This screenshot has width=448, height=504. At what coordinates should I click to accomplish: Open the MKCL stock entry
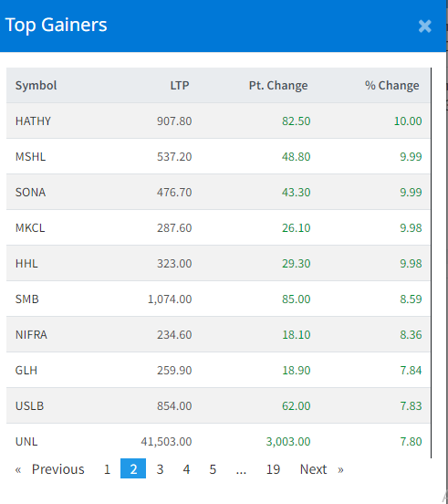[x=30, y=228]
